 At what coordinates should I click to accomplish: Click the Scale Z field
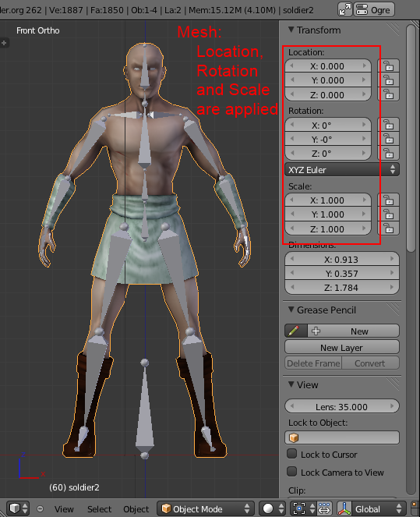[328, 228]
